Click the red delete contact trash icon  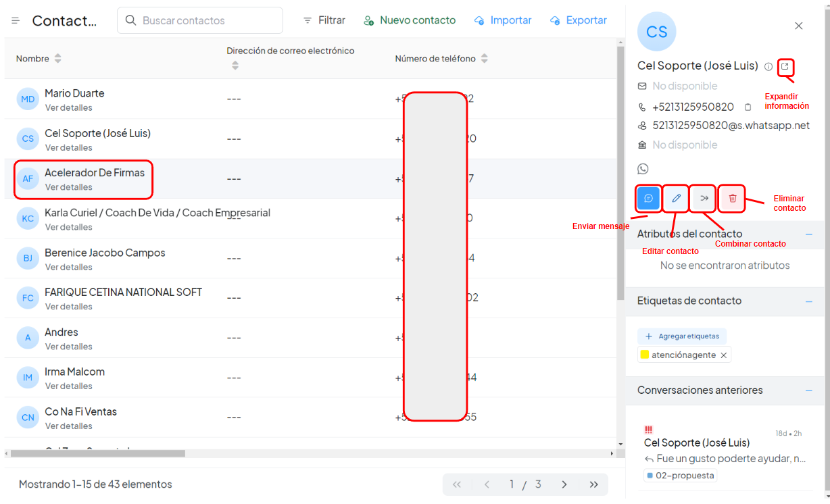click(733, 198)
